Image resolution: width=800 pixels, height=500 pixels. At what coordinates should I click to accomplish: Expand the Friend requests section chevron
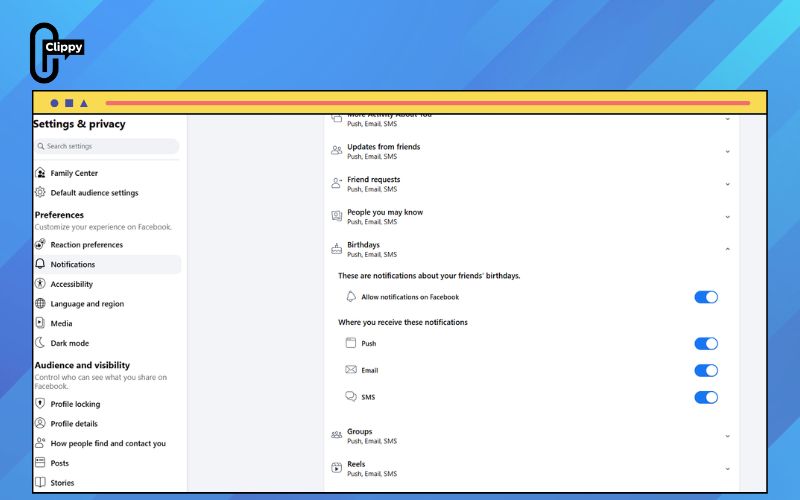(728, 184)
